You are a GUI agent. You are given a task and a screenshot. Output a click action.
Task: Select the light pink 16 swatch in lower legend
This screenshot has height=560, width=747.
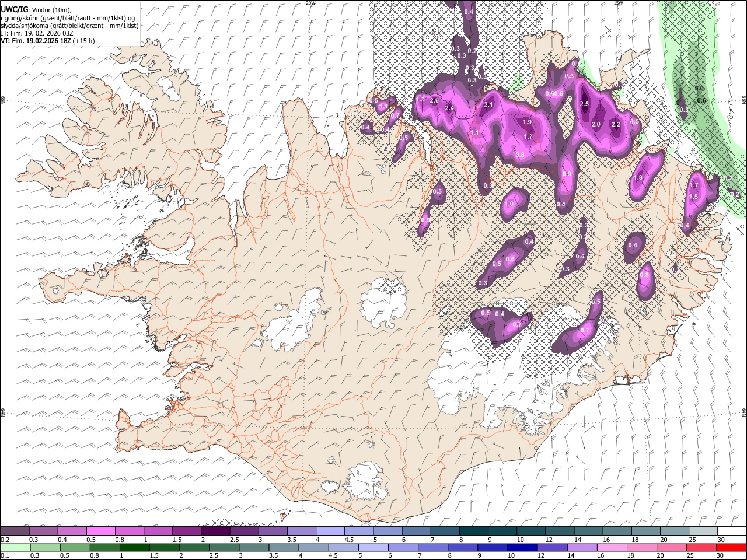pyautogui.click(x=611, y=547)
